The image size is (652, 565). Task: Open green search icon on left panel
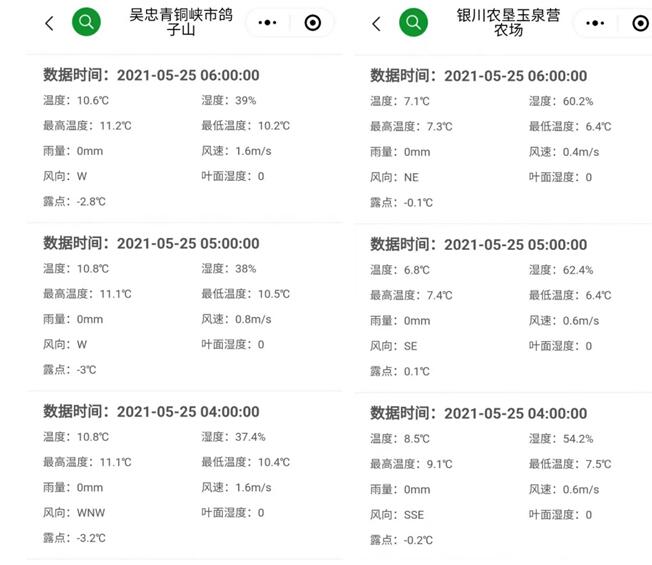click(86, 22)
